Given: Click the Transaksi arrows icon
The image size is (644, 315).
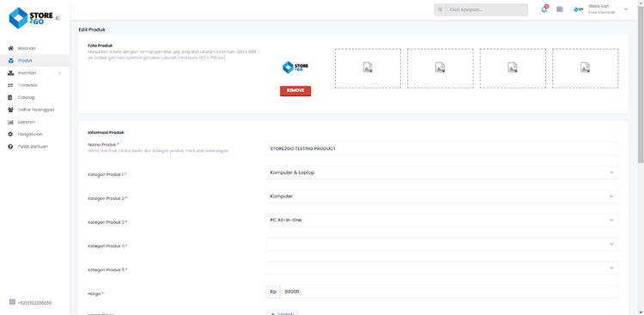Looking at the screenshot, I should [x=10, y=85].
